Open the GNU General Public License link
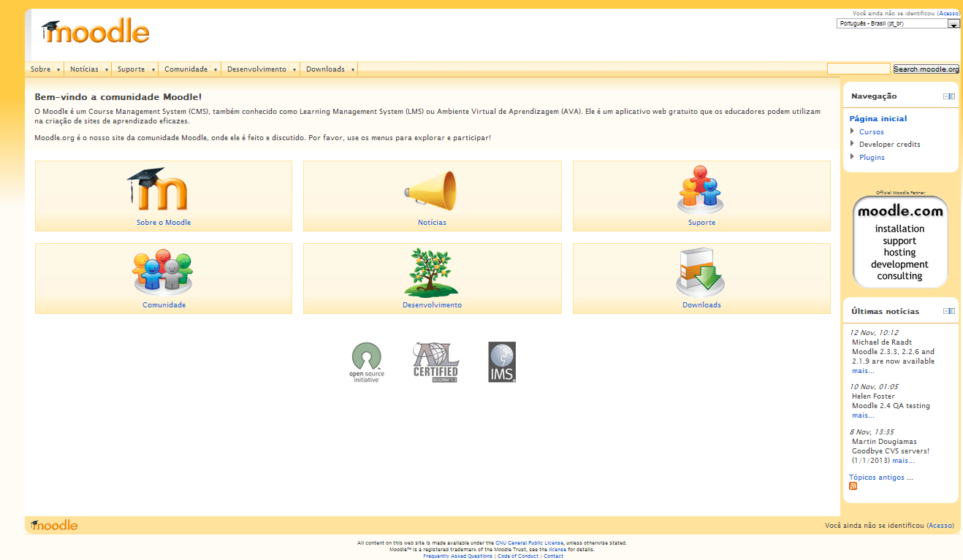The width and height of the screenshot is (963, 560). pos(529,543)
